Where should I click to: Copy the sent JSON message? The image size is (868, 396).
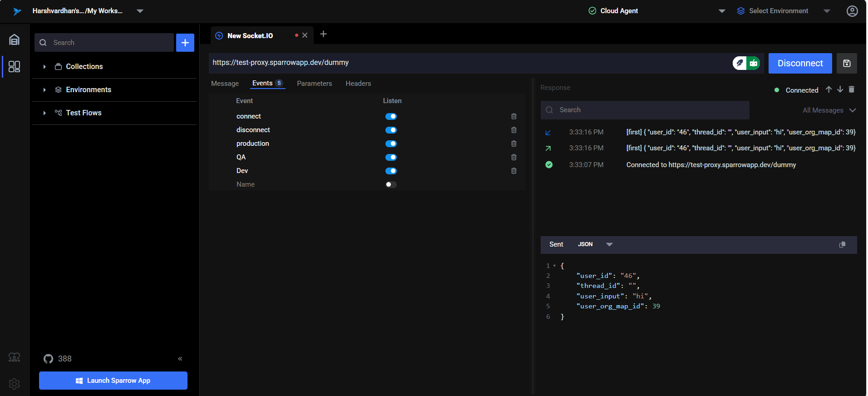pos(842,245)
